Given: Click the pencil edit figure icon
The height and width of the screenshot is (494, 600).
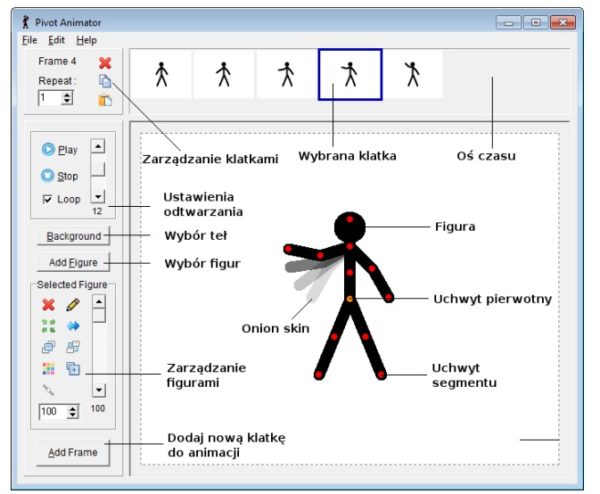Looking at the screenshot, I should (x=73, y=304).
